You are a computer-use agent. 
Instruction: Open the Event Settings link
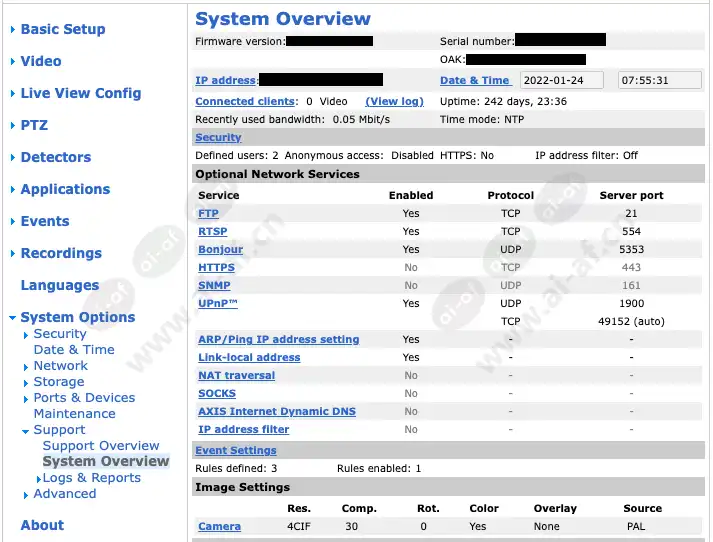click(236, 451)
